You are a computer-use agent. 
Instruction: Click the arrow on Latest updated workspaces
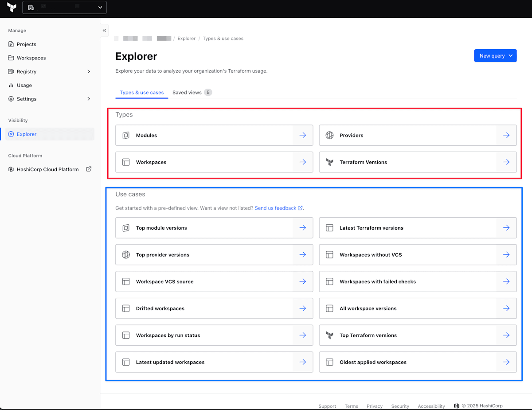tap(303, 362)
